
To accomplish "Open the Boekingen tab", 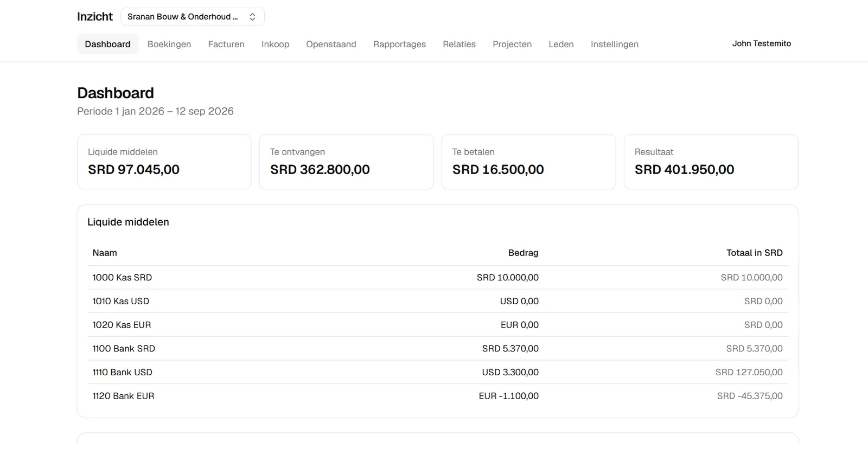I will pyautogui.click(x=169, y=44).
